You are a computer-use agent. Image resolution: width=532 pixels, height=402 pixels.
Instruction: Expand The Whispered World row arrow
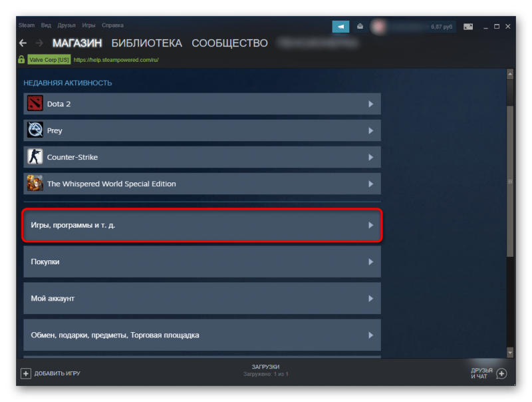(x=371, y=184)
